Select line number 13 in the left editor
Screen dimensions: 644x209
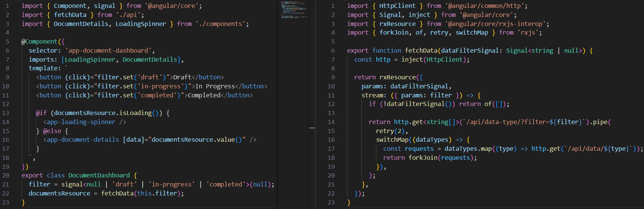6,113
